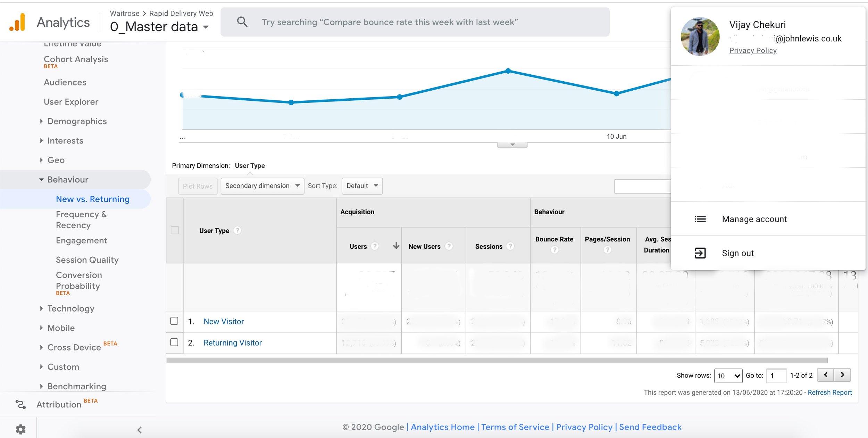Open the Engagement report

click(81, 240)
